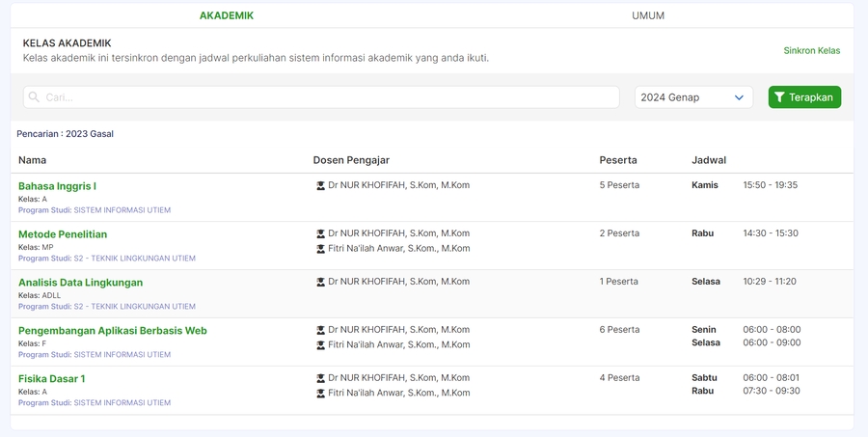Open the Metode Penelitian class

click(x=63, y=234)
